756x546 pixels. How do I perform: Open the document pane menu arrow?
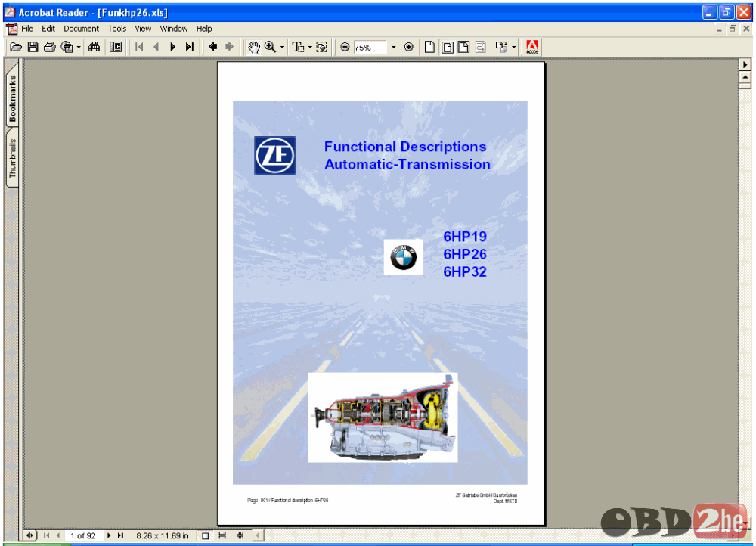[x=745, y=64]
